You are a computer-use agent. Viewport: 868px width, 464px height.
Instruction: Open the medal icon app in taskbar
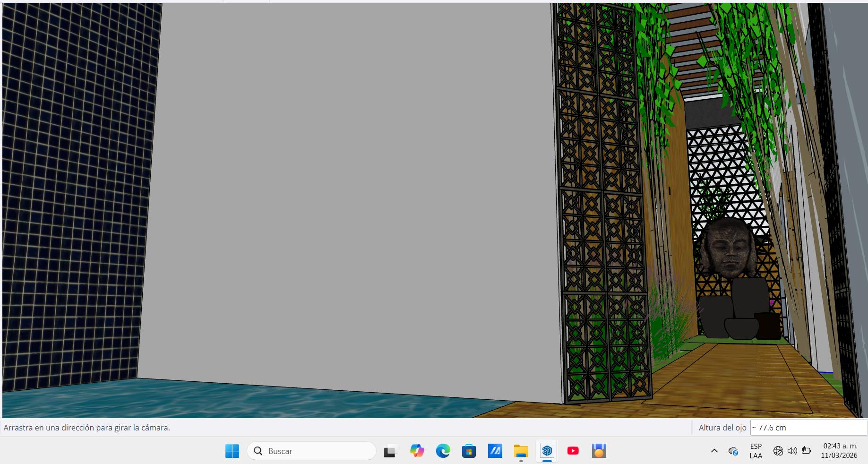[599, 451]
